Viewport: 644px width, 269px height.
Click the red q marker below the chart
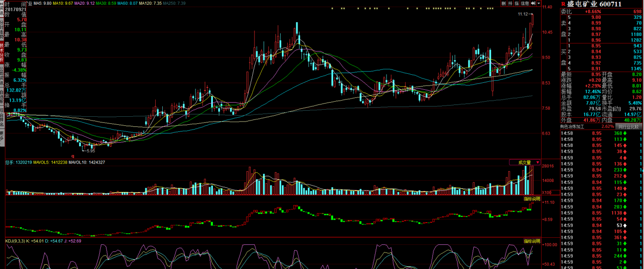pos(73,156)
